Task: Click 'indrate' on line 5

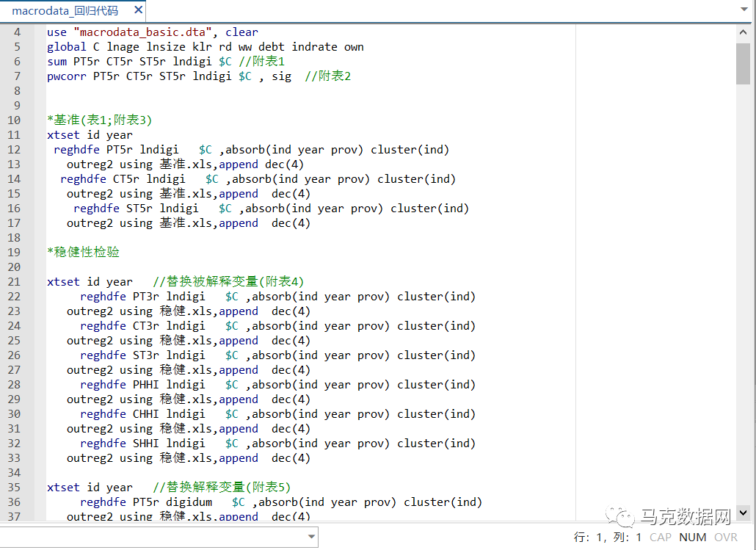Action: (x=314, y=47)
